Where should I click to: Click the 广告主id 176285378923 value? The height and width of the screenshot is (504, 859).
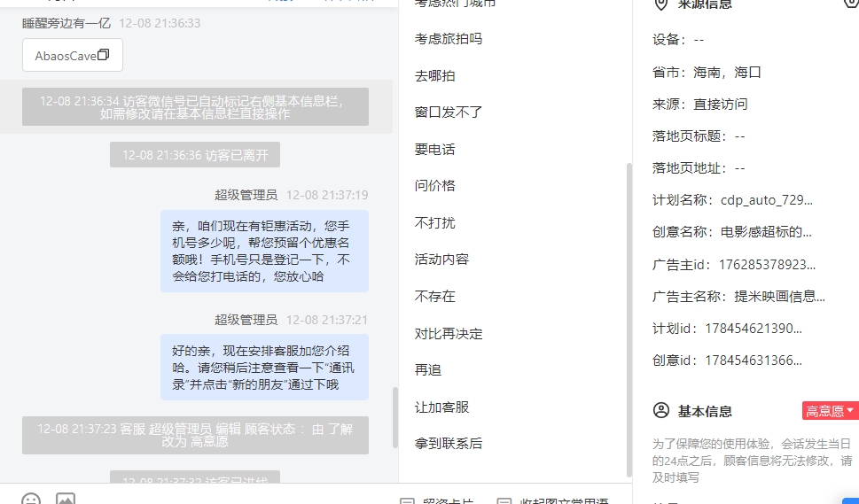click(767, 265)
